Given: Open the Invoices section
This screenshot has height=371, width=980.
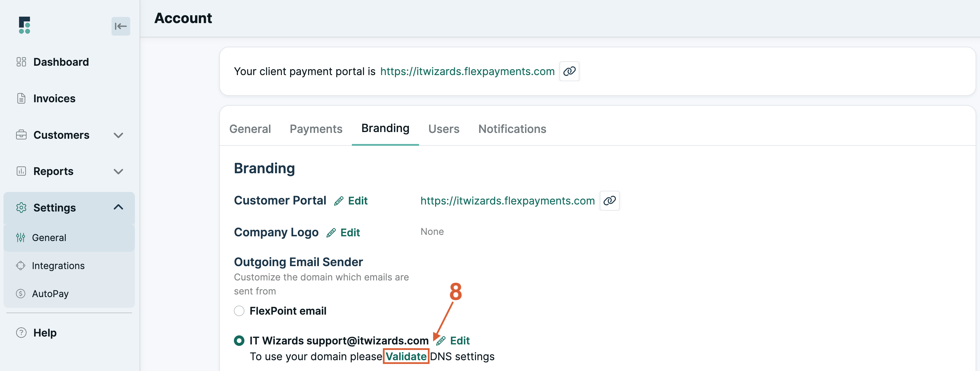Looking at the screenshot, I should 54,98.
